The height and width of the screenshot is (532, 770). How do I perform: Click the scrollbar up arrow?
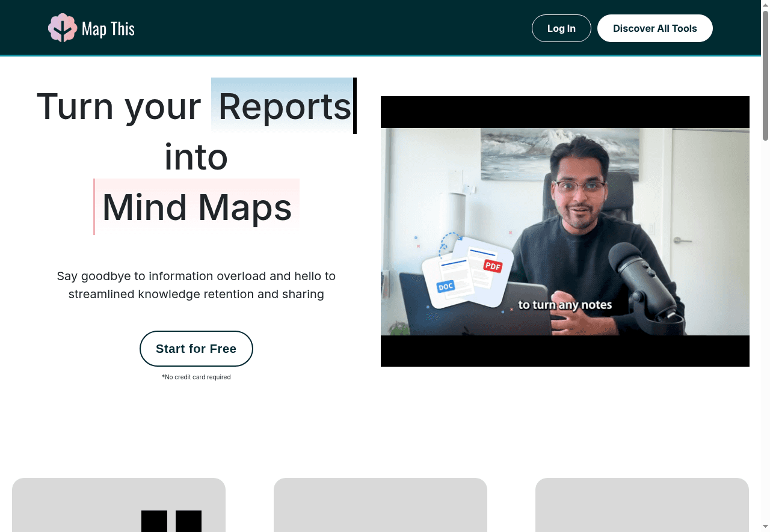(765, 5)
